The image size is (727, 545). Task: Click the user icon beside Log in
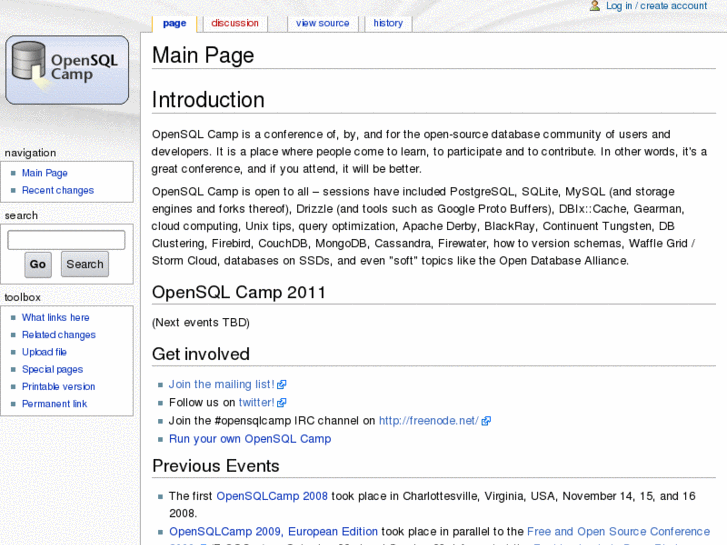(594, 6)
